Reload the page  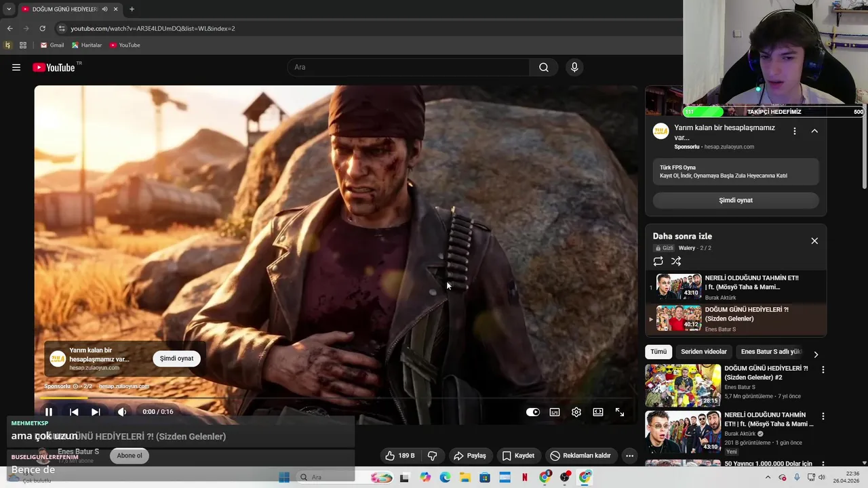click(x=42, y=28)
